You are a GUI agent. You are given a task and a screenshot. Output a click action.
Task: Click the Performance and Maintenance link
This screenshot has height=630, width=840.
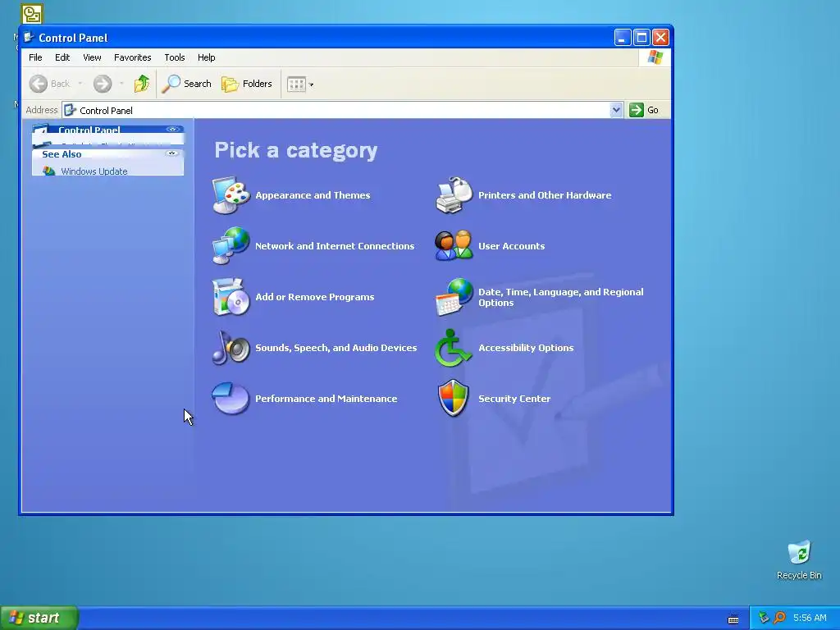click(x=326, y=399)
